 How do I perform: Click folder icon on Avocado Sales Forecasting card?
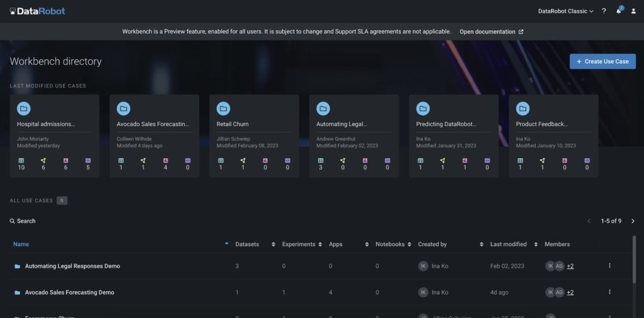tap(124, 109)
